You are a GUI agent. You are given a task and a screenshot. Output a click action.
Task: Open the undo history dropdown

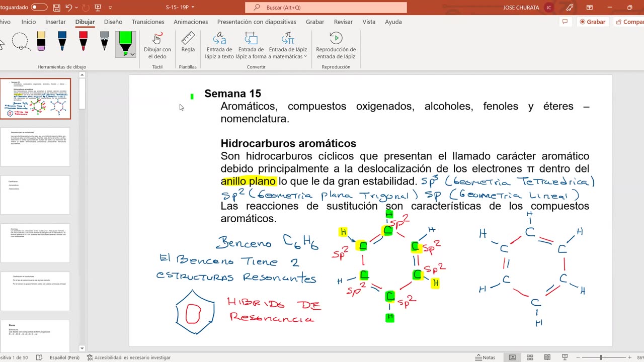click(76, 8)
